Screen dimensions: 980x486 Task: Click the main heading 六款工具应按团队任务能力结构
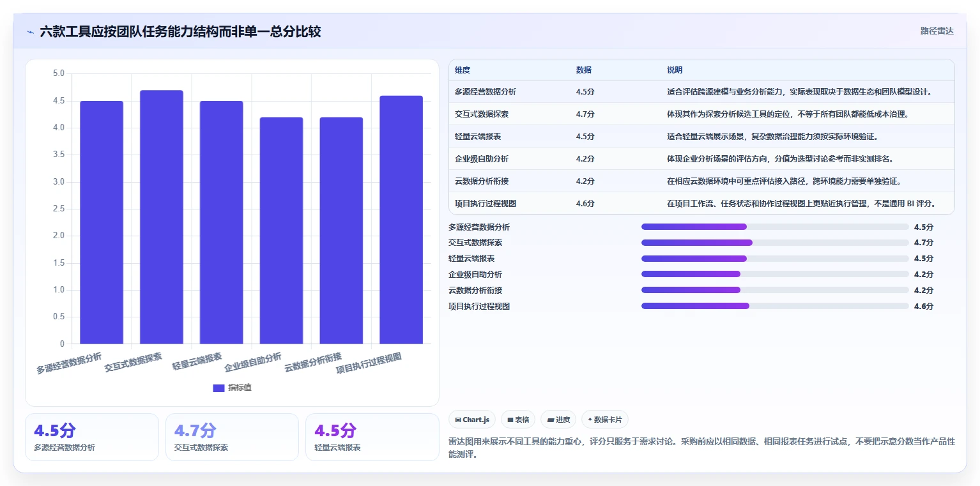(181, 32)
